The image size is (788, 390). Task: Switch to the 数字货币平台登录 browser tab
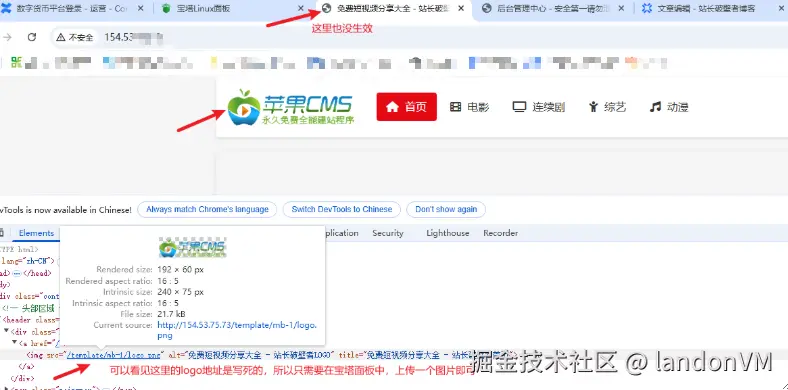pos(73,9)
